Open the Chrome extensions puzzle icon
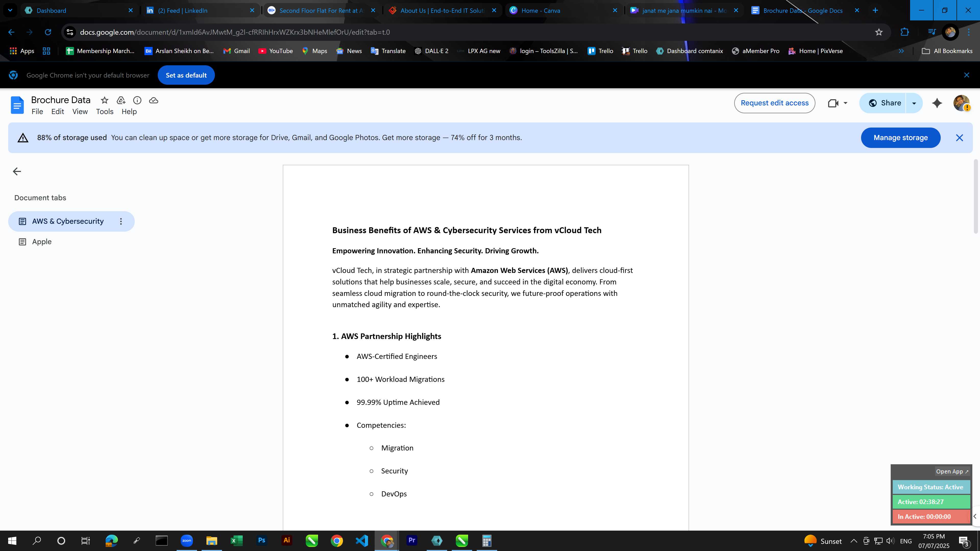The height and width of the screenshot is (551, 980). (905, 32)
